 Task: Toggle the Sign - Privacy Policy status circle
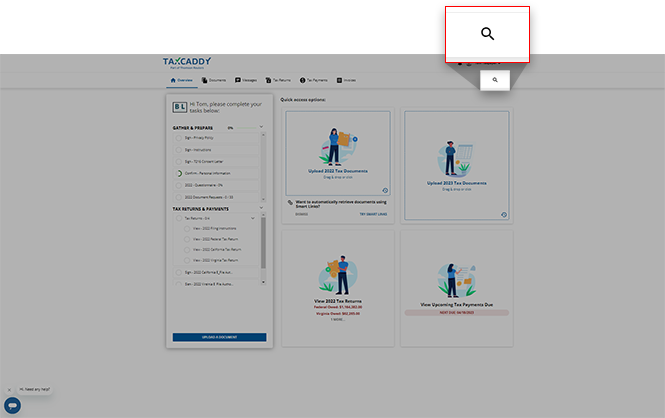tap(179, 138)
